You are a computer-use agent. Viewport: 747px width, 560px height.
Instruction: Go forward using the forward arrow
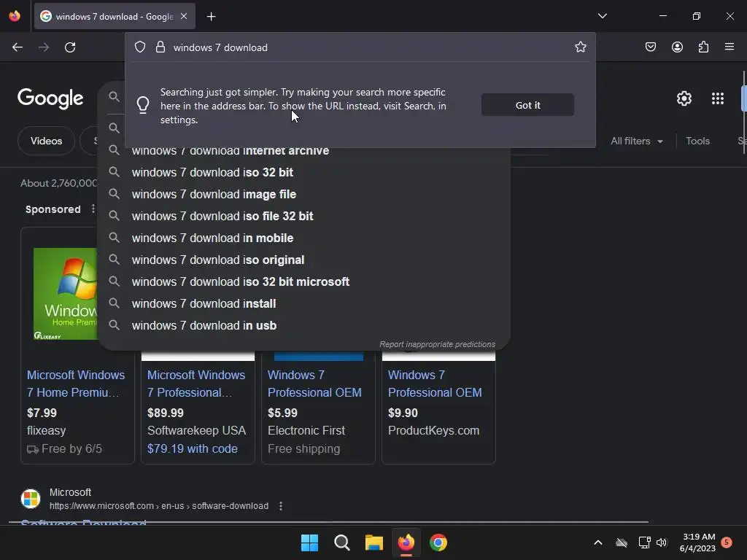(x=44, y=47)
